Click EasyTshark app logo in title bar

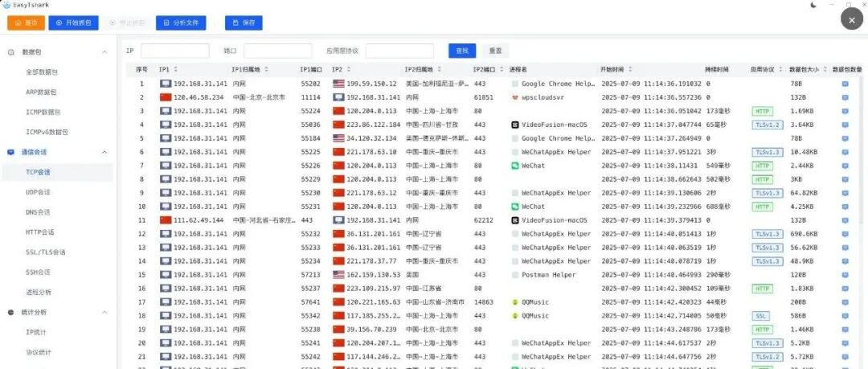pyautogui.click(x=6, y=5)
